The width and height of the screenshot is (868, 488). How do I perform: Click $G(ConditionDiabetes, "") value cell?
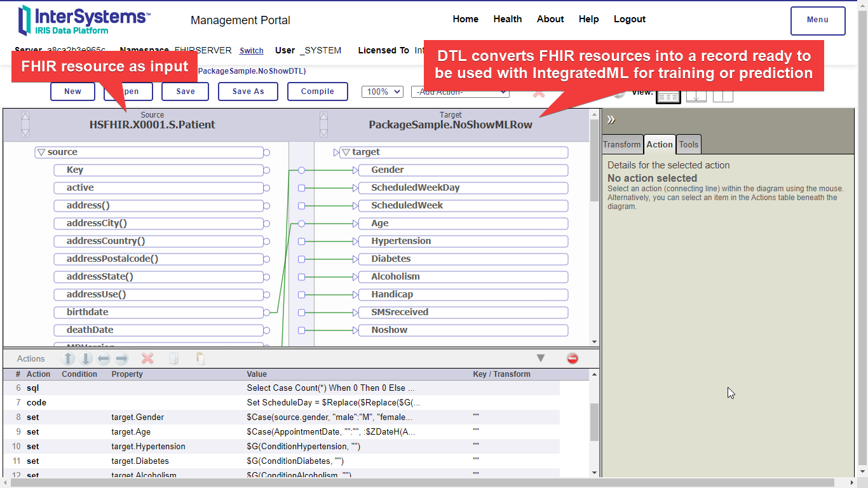[295, 461]
